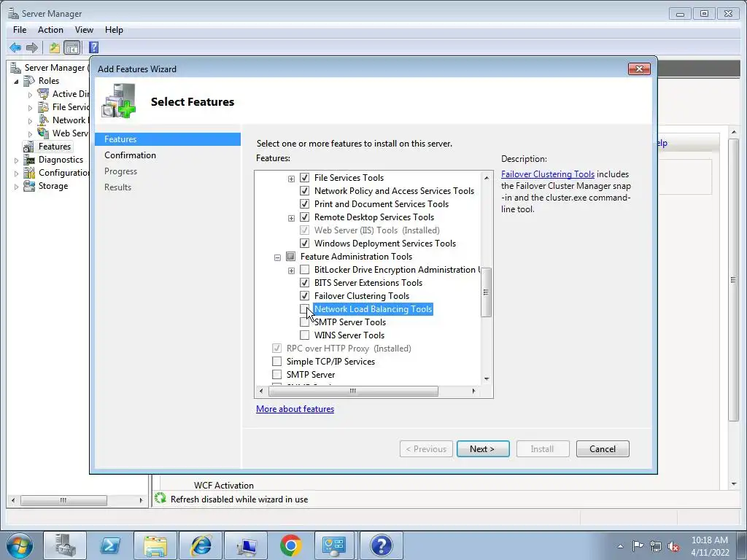Check WINS Server Tools checkbox
This screenshot has height=560, width=747.
click(304, 335)
